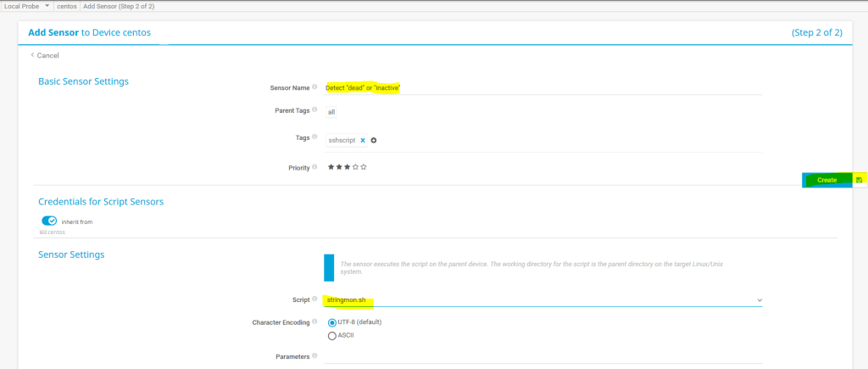This screenshot has height=369, width=868.
Task: Click Add Sensor (Step 2 of 2) breadcrumb
Action: [118, 6]
